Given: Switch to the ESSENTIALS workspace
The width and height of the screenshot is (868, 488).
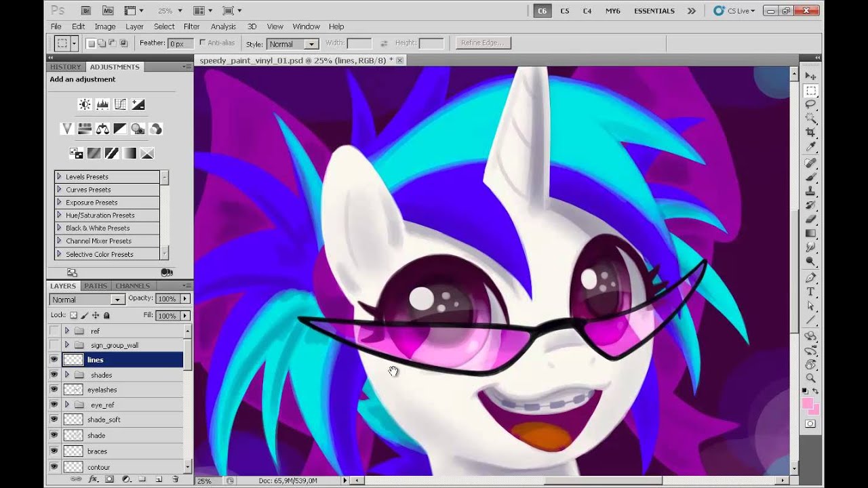Looking at the screenshot, I should [654, 11].
